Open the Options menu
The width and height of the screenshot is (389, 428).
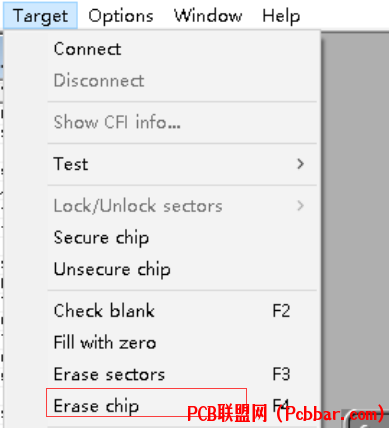[121, 16]
